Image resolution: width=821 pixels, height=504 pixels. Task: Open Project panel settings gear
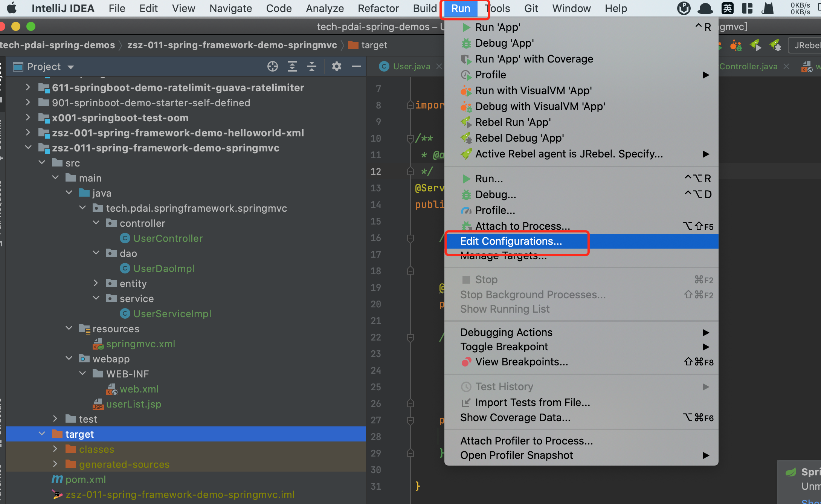point(336,67)
